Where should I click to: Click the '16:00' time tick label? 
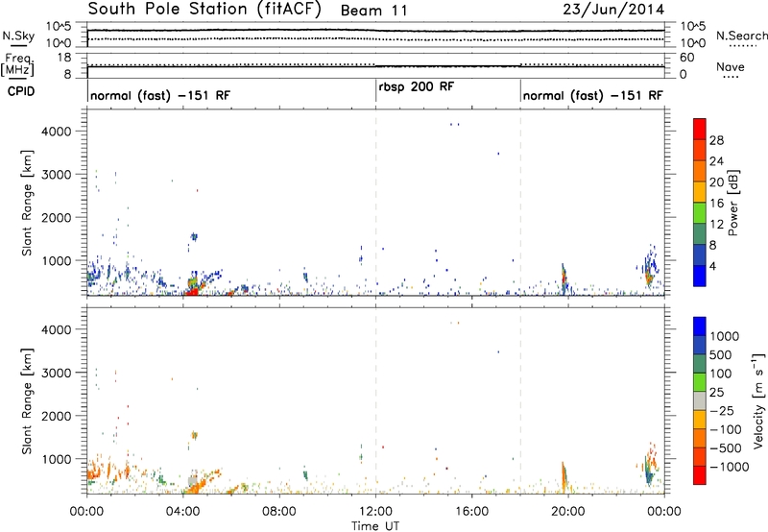pos(471,512)
